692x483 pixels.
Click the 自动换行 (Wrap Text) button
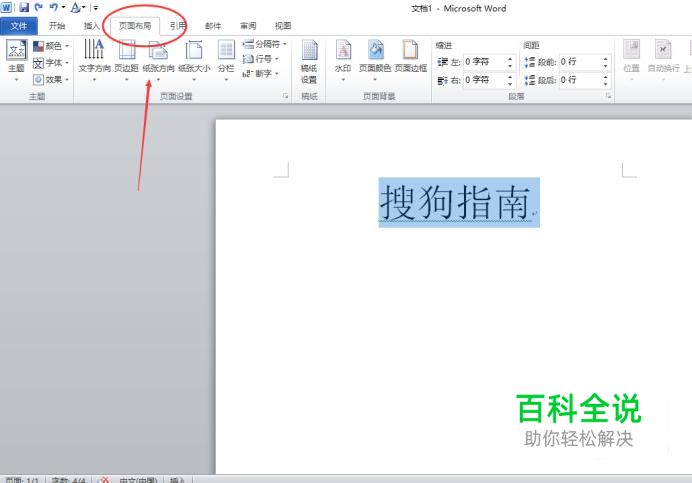663,60
